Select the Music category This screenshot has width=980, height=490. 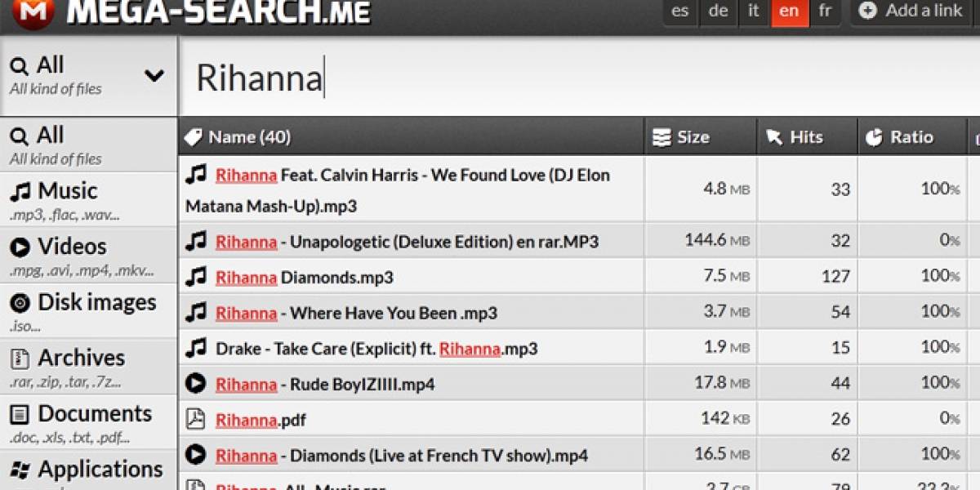coord(88,200)
